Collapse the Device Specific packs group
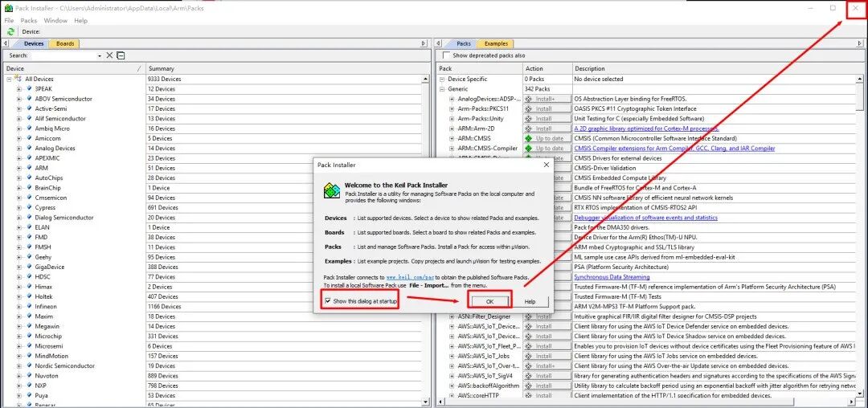The image size is (868, 408). 442,79
